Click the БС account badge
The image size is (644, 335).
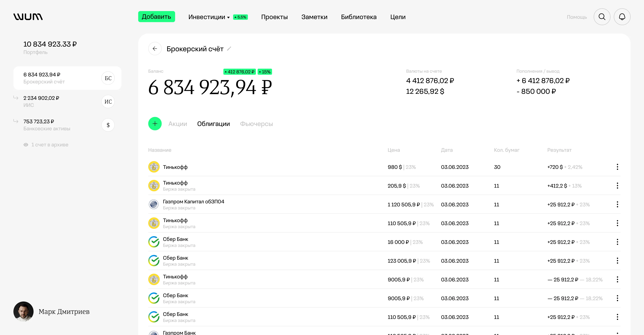[108, 78]
